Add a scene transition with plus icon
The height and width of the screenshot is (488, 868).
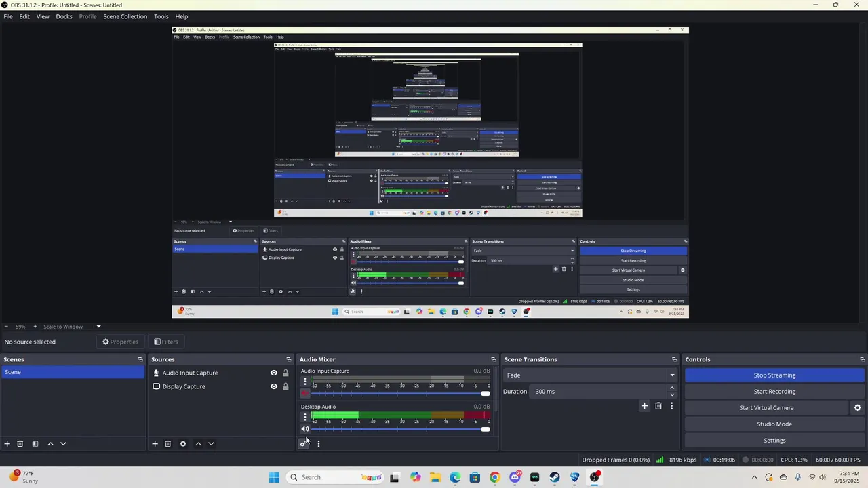[x=644, y=406]
